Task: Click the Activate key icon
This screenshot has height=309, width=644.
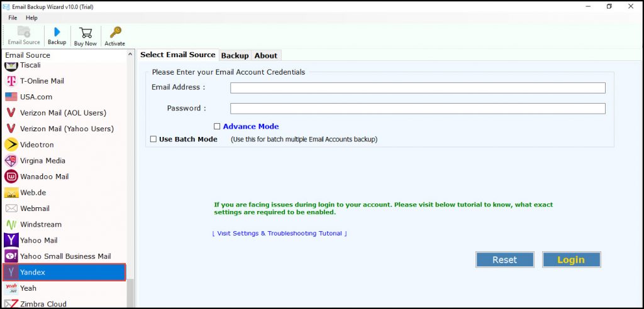Action: tap(114, 36)
